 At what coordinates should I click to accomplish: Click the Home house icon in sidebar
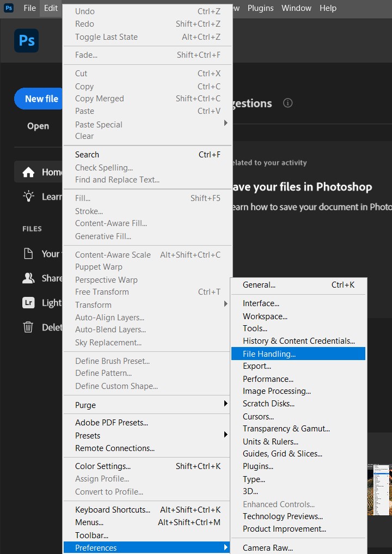pos(28,173)
